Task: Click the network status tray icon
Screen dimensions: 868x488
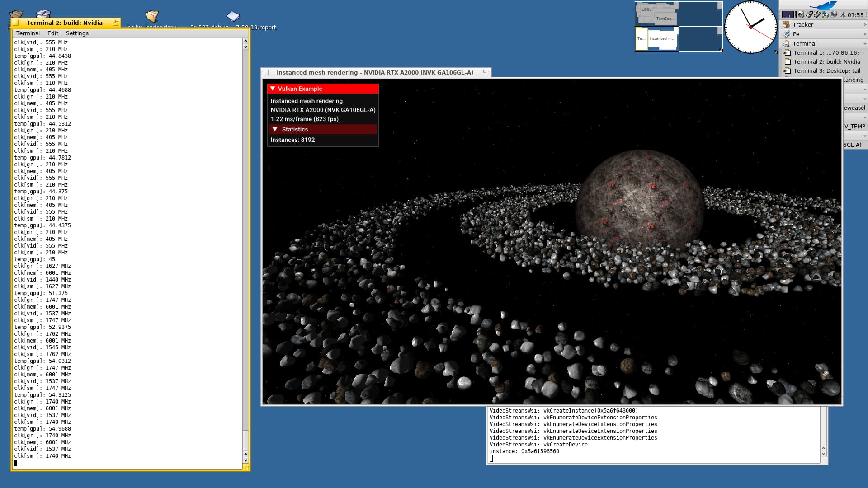Action: 826,14
